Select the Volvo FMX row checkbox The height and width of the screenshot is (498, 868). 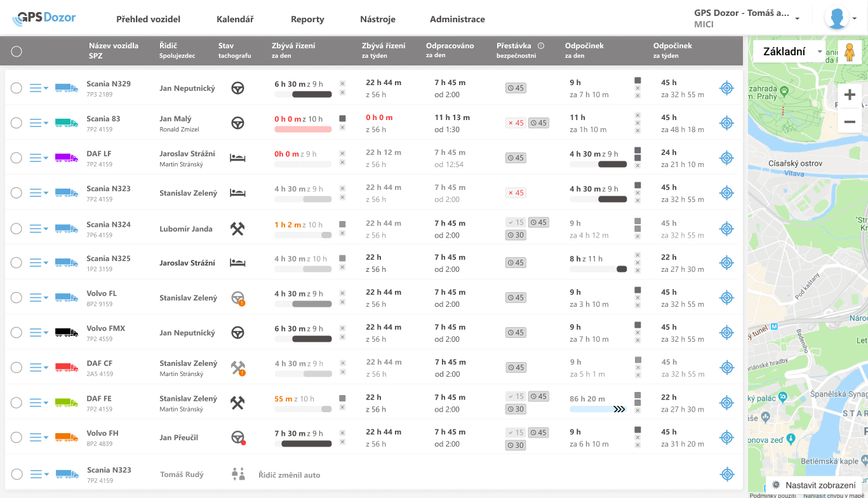[x=17, y=333]
